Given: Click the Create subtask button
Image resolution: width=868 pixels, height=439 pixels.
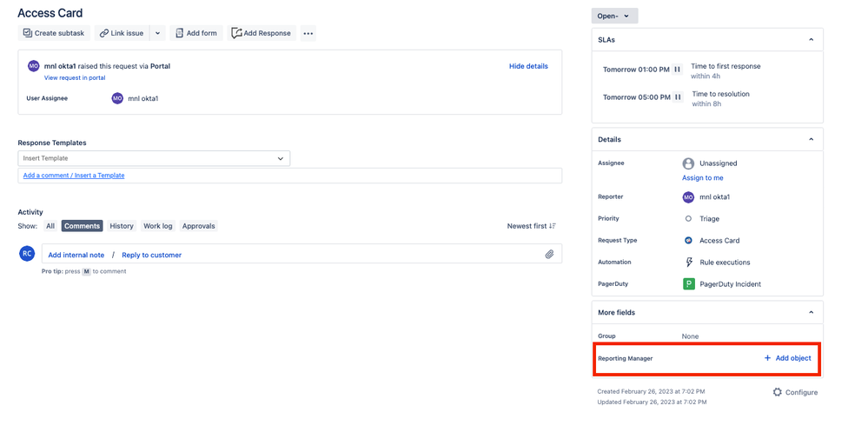Looking at the screenshot, I should click(x=54, y=33).
